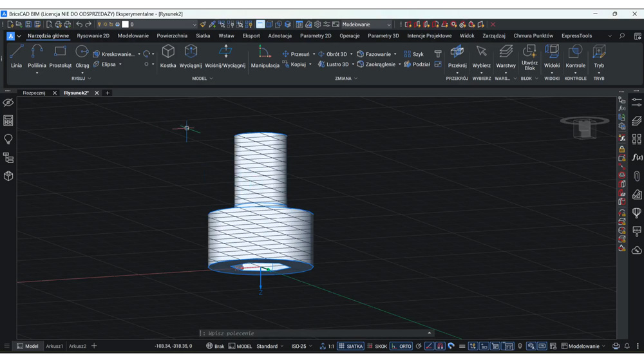The image size is (644, 362).
Task: Choose the Kostka box tool
Action: [x=168, y=56]
